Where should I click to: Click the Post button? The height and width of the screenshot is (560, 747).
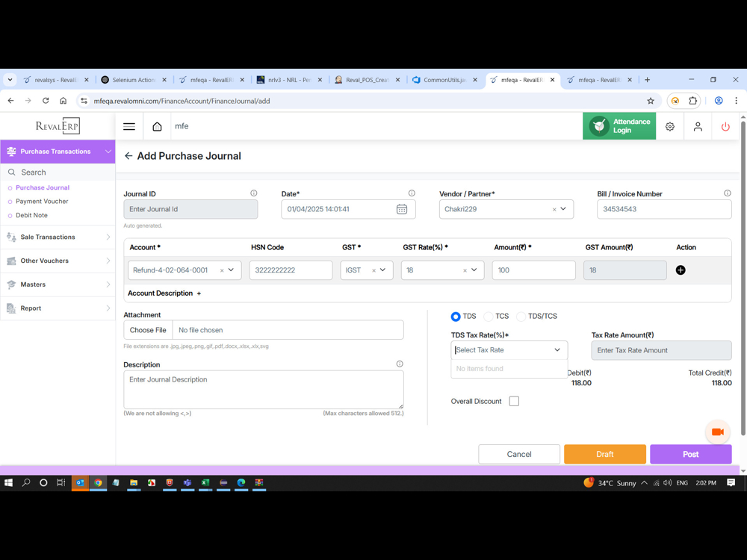point(690,454)
